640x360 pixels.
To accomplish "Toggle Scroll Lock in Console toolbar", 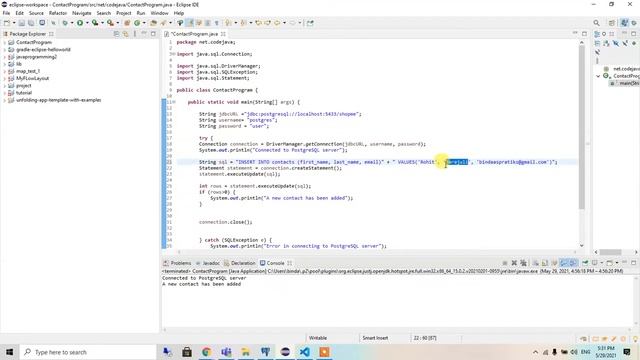I will tap(545, 263).
